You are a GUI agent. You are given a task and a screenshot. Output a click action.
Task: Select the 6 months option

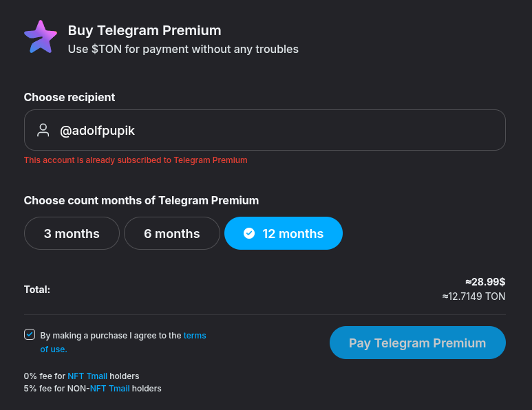171,233
